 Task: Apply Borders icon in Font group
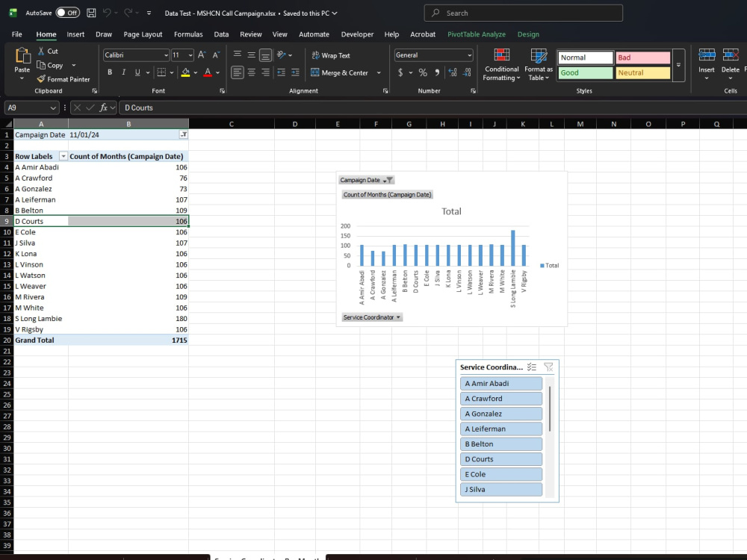coord(161,72)
